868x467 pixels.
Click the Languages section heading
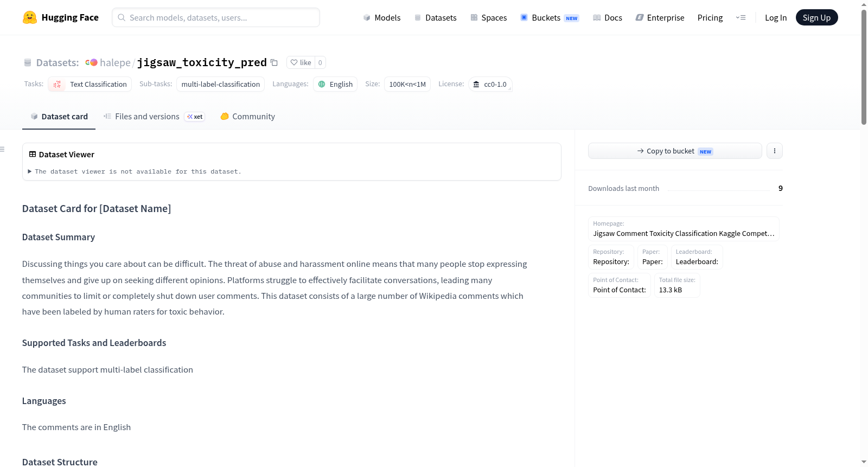click(x=44, y=401)
